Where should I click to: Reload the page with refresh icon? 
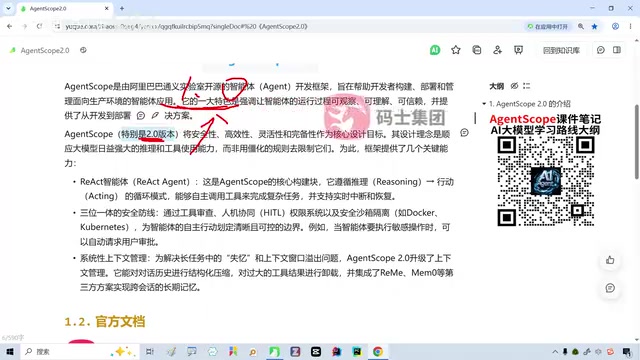click(x=39, y=27)
